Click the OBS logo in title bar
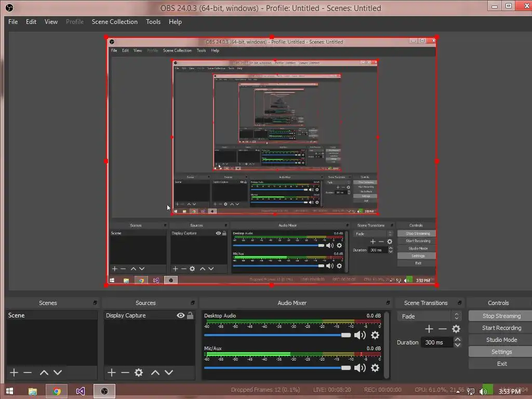The width and height of the screenshot is (532, 399). (x=9, y=7)
